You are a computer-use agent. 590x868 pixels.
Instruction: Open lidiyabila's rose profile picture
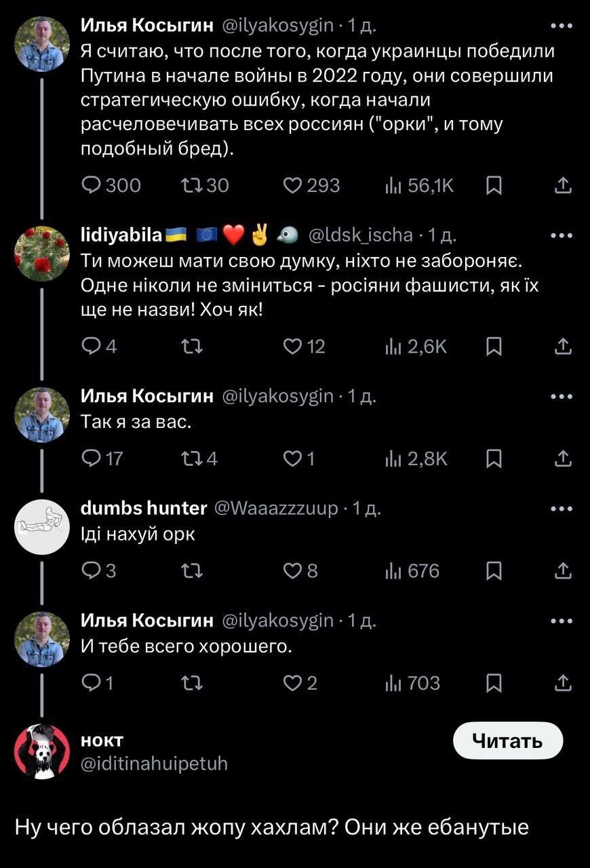tap(42, 254)
